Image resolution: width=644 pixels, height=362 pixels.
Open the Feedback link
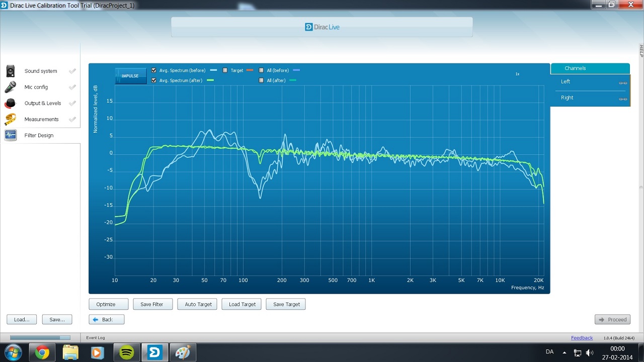(x=582, y=338)
